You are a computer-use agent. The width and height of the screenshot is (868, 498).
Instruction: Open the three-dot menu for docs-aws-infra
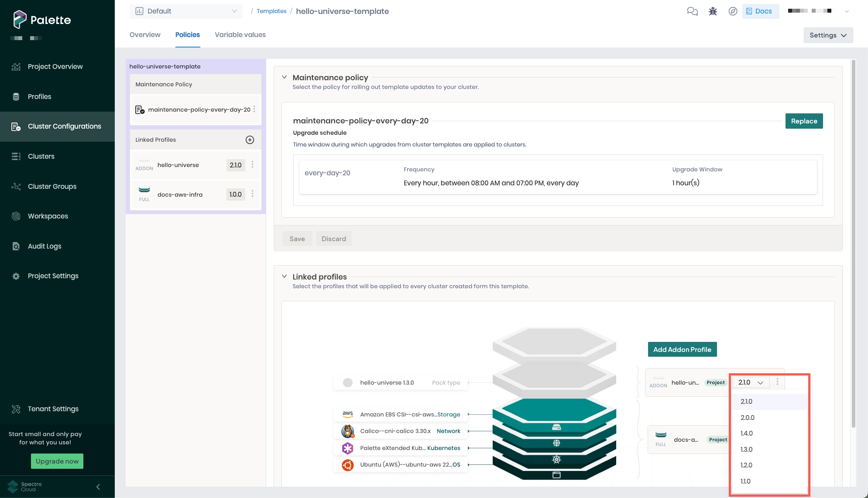[x=253, y=194]
